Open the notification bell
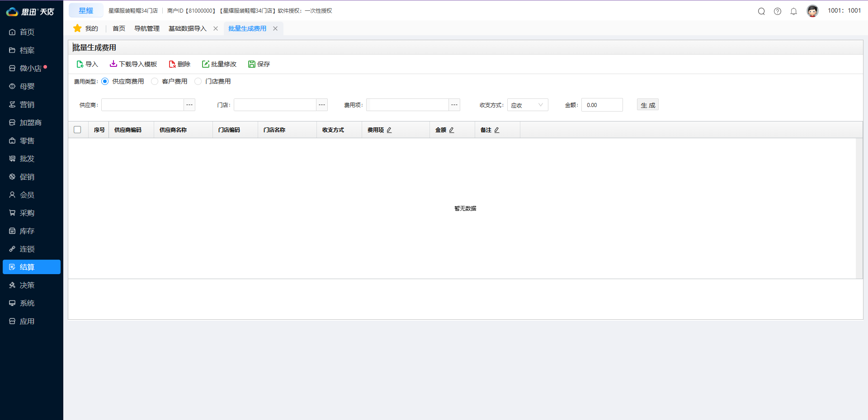Screen dimensions: 868x420 (793, 11)
